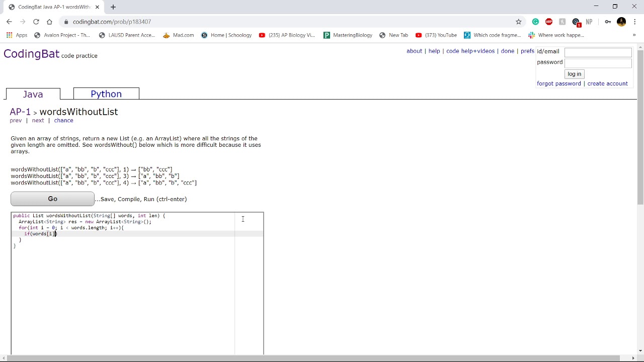Open the Apps bookmarks shortcut
The height and width of the screenshot is (362, 644).
point(17,35)
